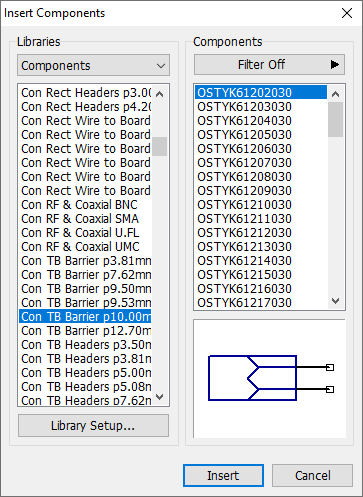Select component OSTYK61212030
This screenshot has width=363, height=497.
[x=261, y=233]
